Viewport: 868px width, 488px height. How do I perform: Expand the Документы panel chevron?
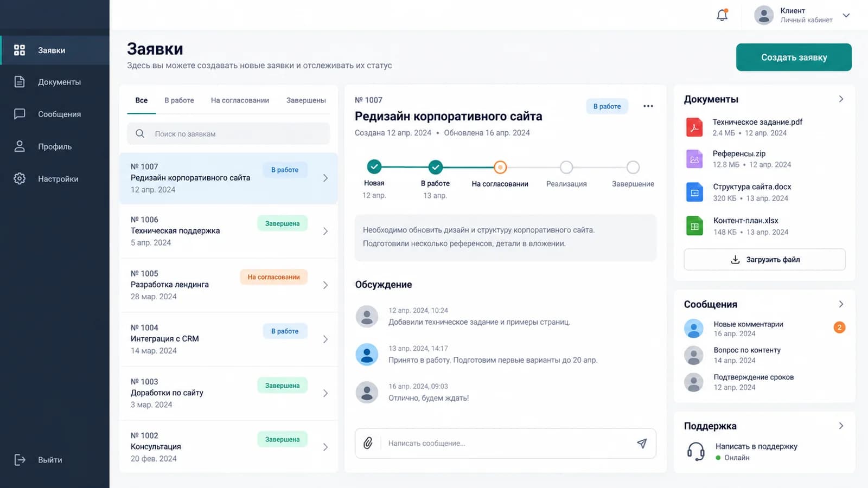[841, 99]
